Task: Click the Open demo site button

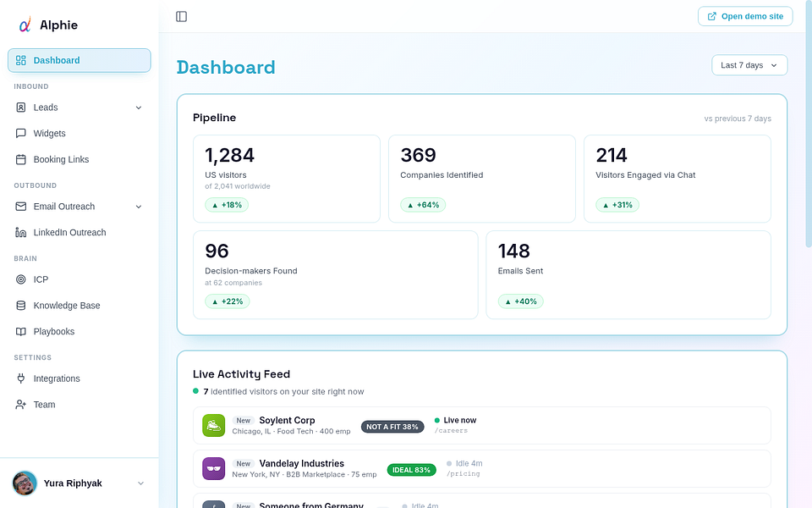Action: pos(745,16)
